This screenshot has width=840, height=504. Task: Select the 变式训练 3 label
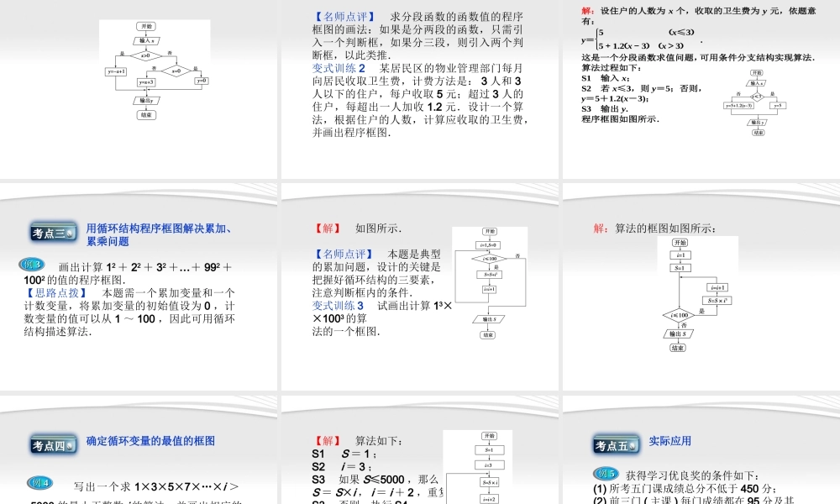[x=338, y=305]
